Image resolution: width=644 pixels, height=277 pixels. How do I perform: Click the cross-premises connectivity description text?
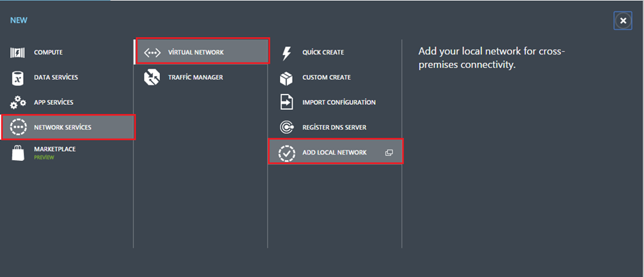point(492,58)
